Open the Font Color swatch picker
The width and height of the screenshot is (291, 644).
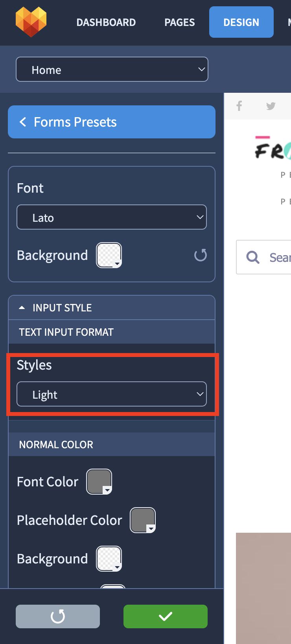(99, 482)
